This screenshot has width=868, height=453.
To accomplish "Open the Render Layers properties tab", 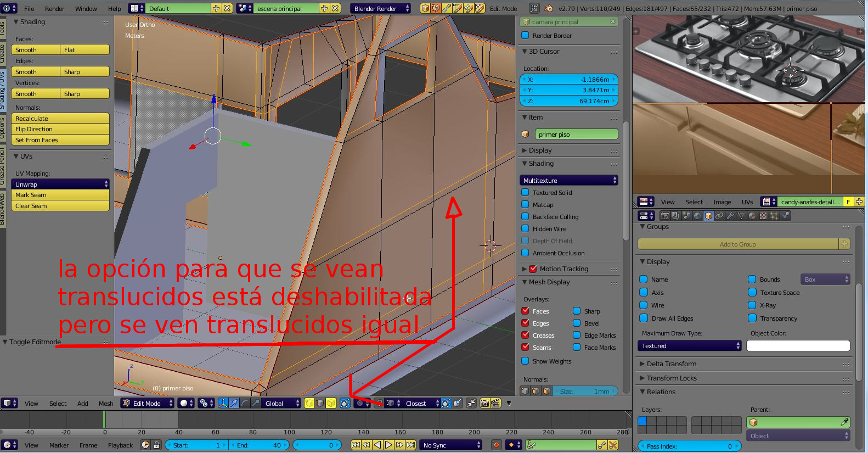I will (x=675, y=216).
